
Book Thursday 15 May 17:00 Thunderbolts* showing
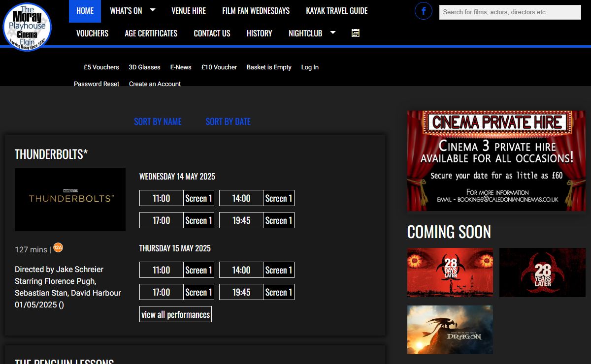point(177,292)
